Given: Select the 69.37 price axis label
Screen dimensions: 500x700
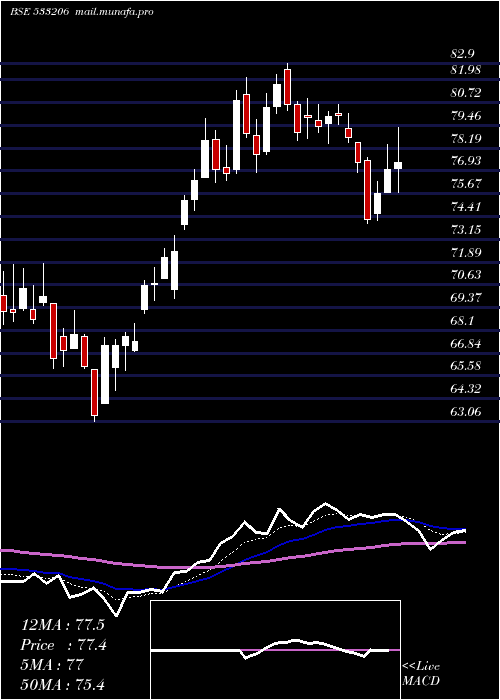Looking at the screenshot, I should [467, 298].
